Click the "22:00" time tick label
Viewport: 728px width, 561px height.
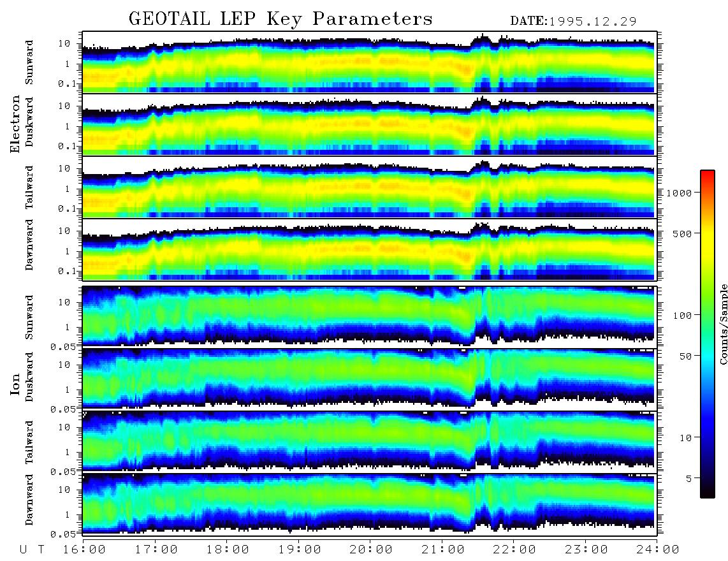click(514, 550)
